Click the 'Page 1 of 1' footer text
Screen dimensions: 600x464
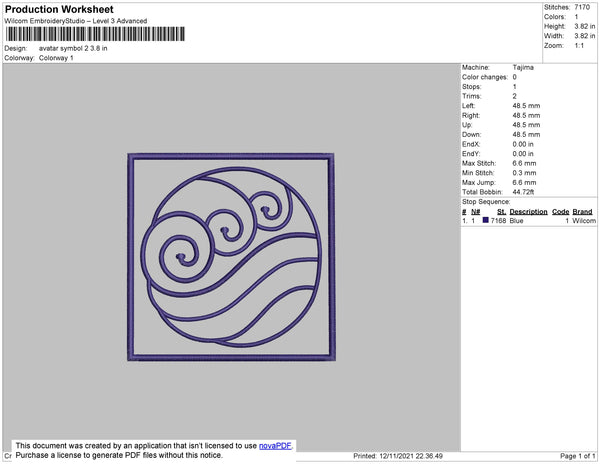click(x=577, y=456)
